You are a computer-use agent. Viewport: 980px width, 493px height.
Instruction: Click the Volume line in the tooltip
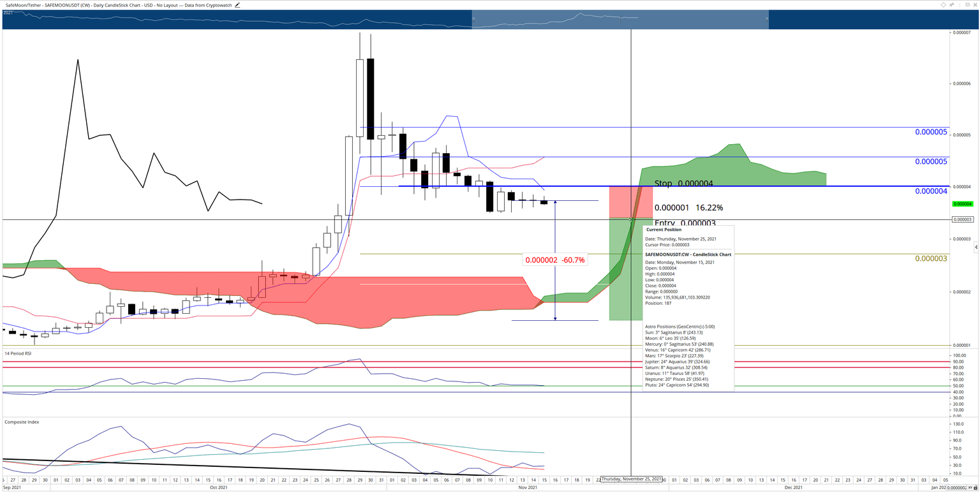678,297
